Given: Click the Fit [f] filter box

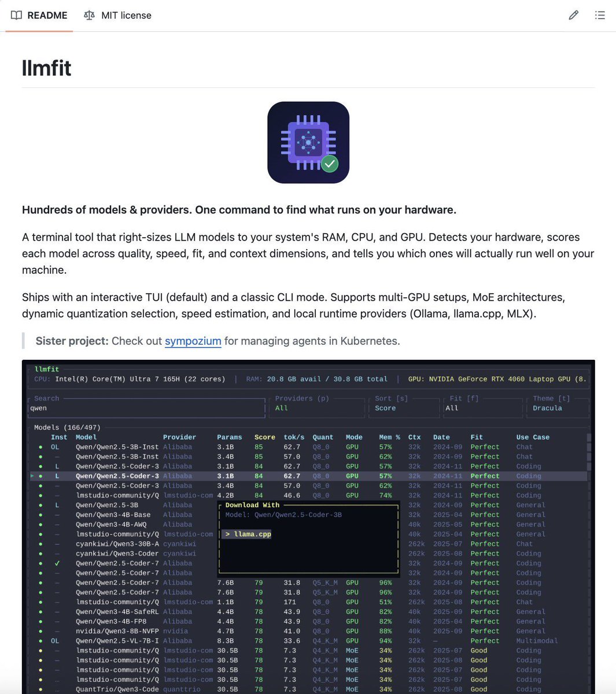Looking at the screenshot, I should pos(482,408).
